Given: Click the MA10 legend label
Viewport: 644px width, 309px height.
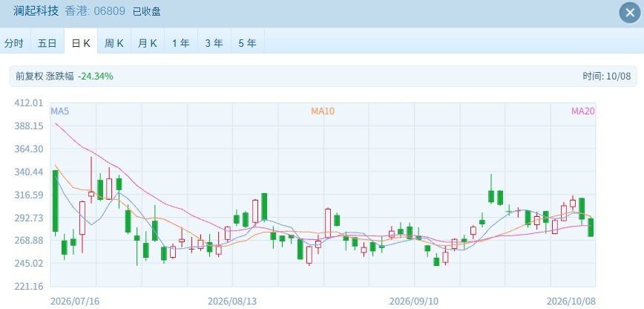Looking at the screenshot, I should point(323,111).
